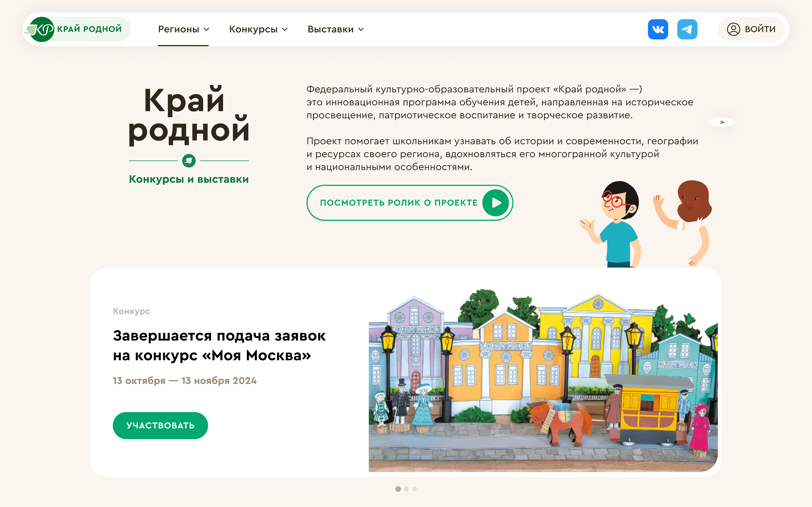Image resolution: width=812 pixels, height=507 pixels.
Task: Click the Moscow street diorama image
Action: pos(543,380)
